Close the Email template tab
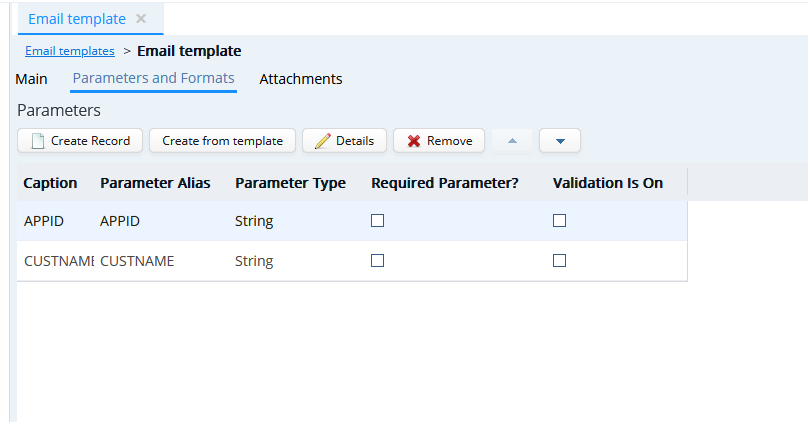 coord(141,19)
